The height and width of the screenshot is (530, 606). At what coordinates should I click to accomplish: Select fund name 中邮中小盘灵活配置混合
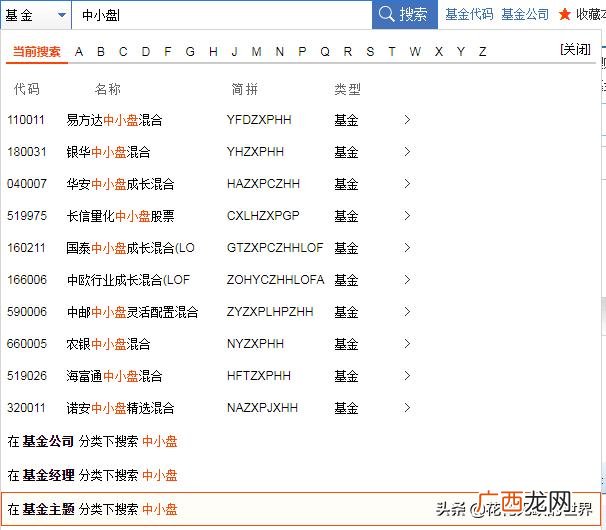pyautogui.click(x=132, y=312)
